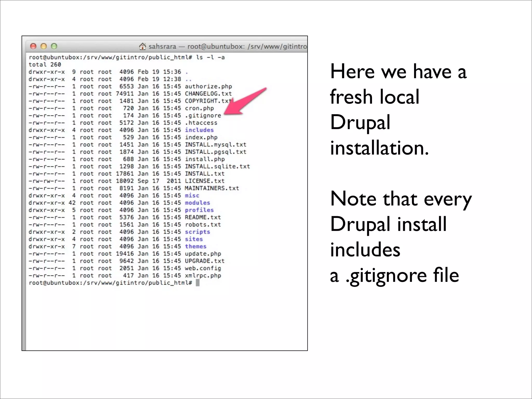Click the home icon in the terminal title bar
Image resolution: width=532 pixels, height=399 pixels.
[142, 46]
